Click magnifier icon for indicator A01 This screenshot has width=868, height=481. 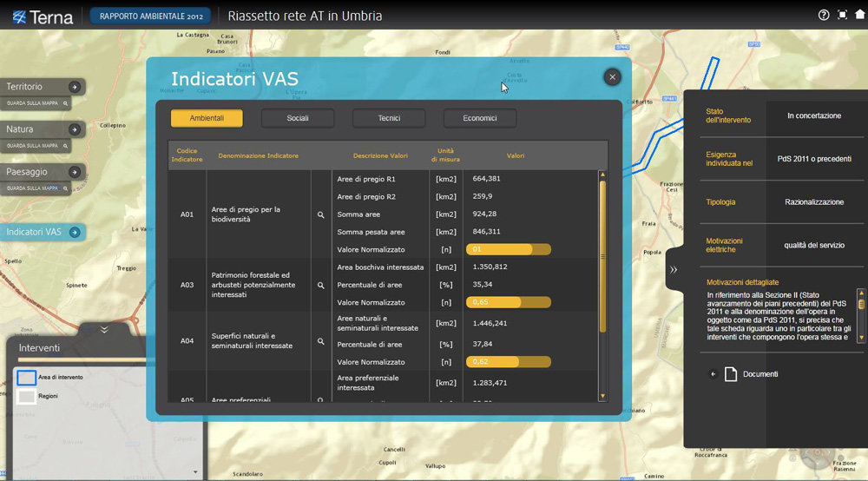click(x=320, y=214)
